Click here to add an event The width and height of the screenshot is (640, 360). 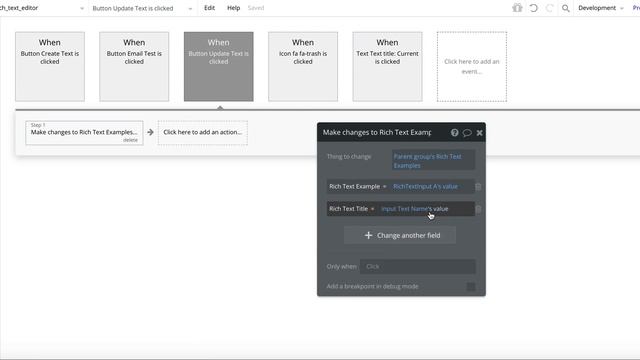(472, 67)
